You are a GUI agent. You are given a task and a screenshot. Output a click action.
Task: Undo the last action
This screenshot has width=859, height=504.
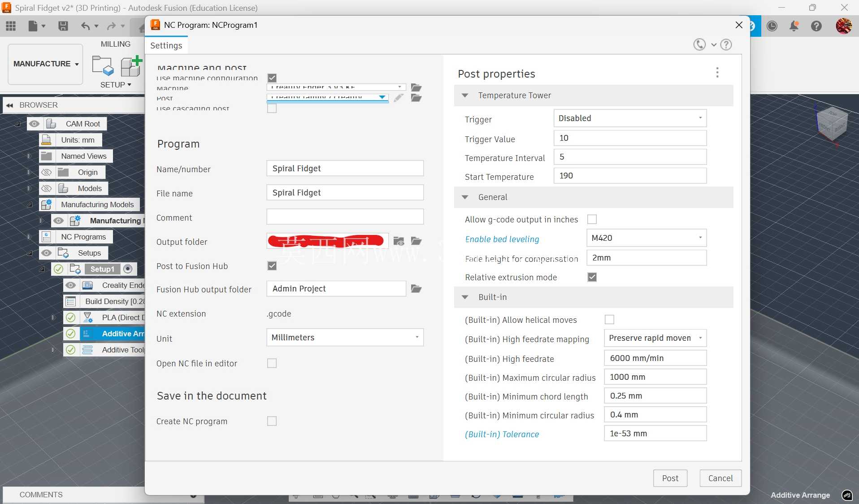[x=85, y=26]
